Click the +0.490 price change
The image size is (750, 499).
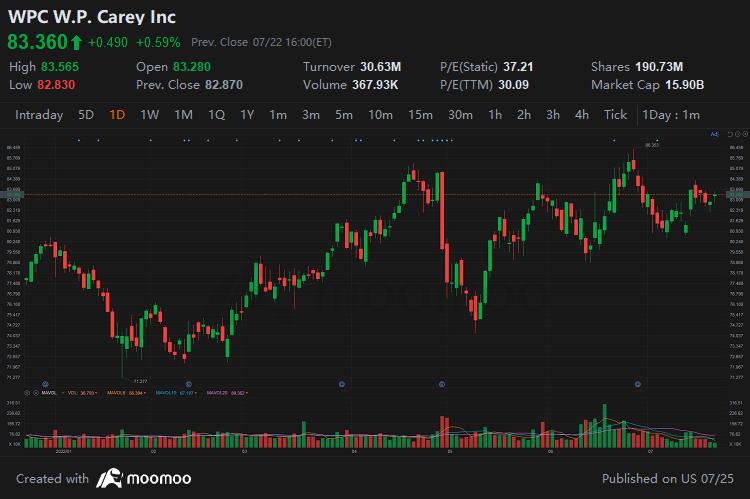point(108,43)
